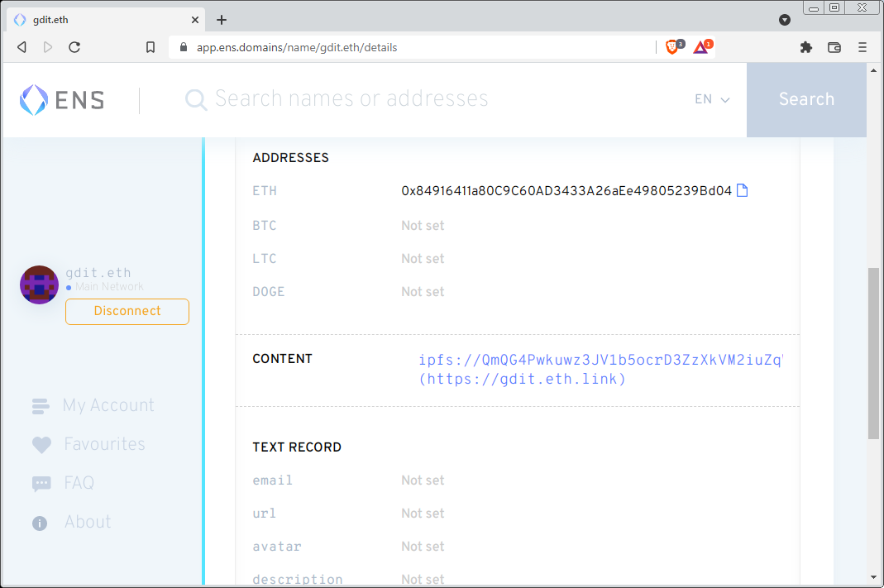Click the url Not set value
This screenshot has height=588, width=884.
[423, 514]
